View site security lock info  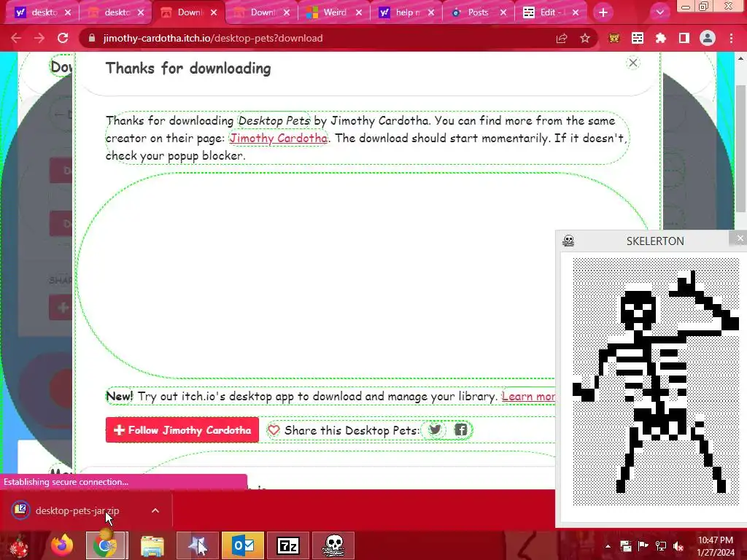click(x=92, y=38)
